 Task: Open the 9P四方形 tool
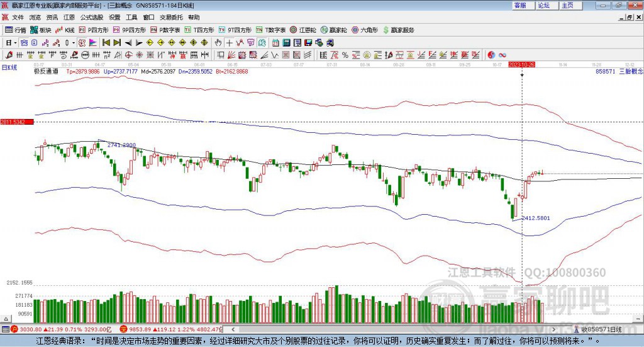[x=130, y=30]
